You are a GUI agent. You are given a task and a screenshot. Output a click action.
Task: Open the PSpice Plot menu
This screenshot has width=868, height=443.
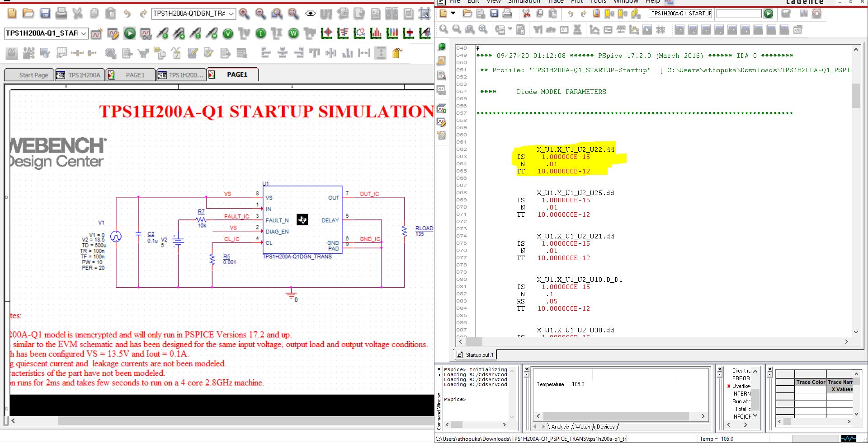click(x=577, y=1)
